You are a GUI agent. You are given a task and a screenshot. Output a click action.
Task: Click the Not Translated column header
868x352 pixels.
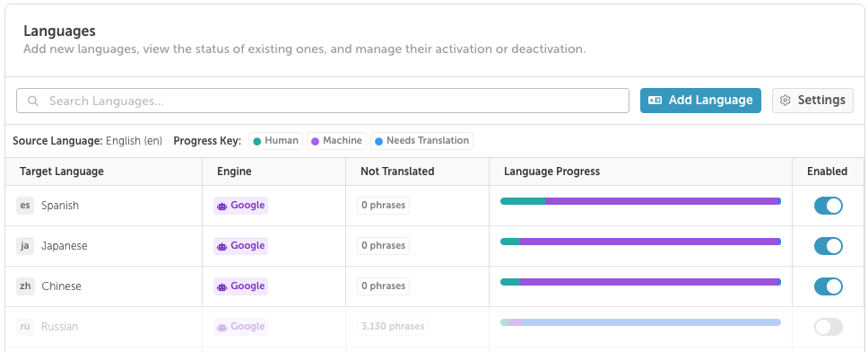click(x=397, y=172)
